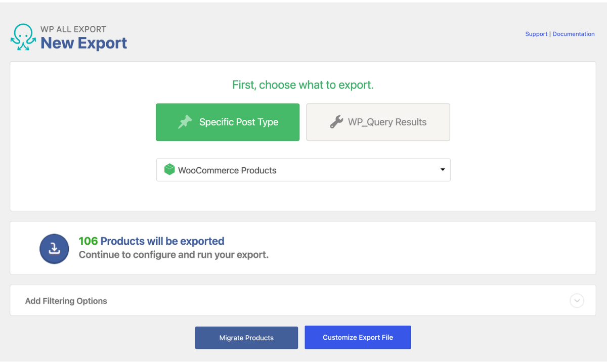This screenshot has width=607, height=364.
Task: Click the WP All Export octopus logo
Action: click(23, 37)
